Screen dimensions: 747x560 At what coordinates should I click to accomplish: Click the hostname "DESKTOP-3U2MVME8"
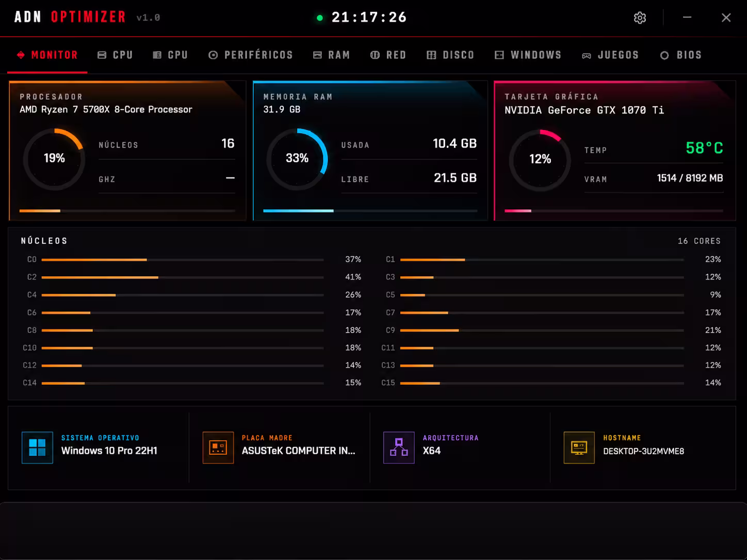tap(644, 451)
